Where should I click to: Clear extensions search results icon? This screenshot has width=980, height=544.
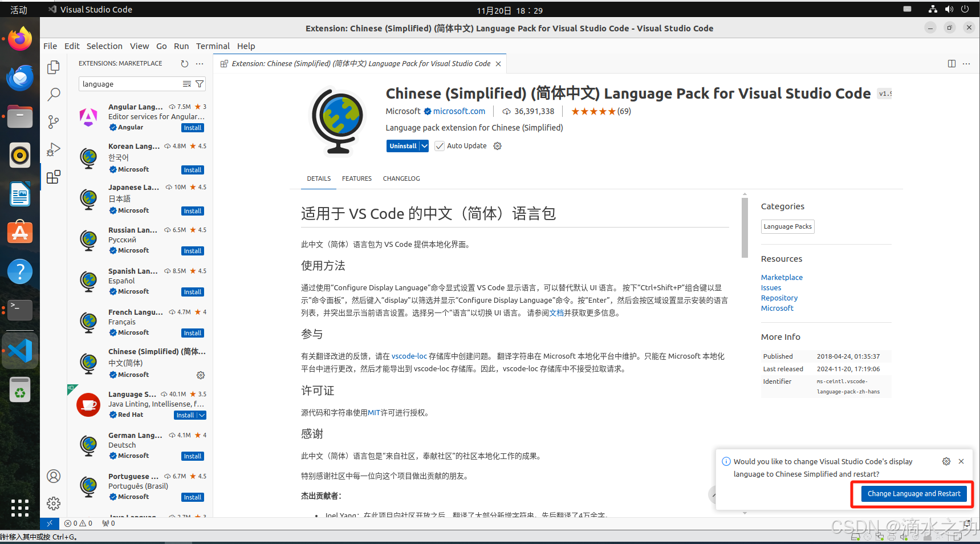point(187,84)
